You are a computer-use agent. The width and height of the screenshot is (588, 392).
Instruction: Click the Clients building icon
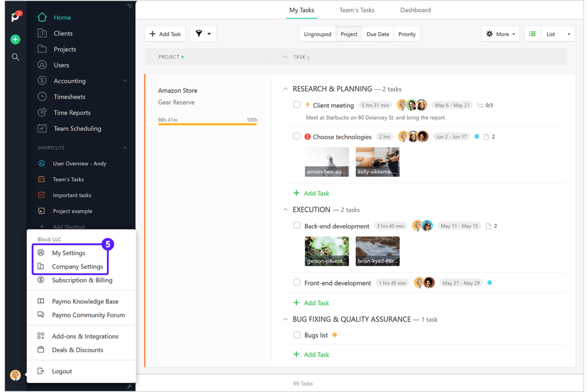pos(42,33)
